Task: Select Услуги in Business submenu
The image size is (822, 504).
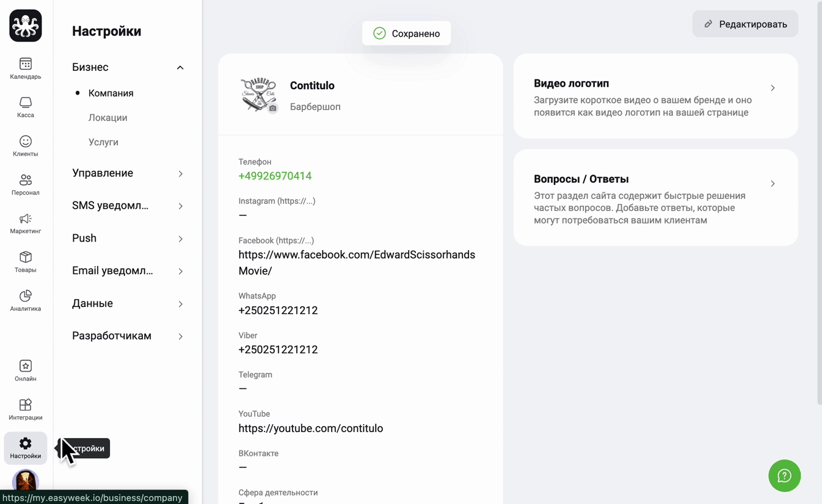Action: 103,142
